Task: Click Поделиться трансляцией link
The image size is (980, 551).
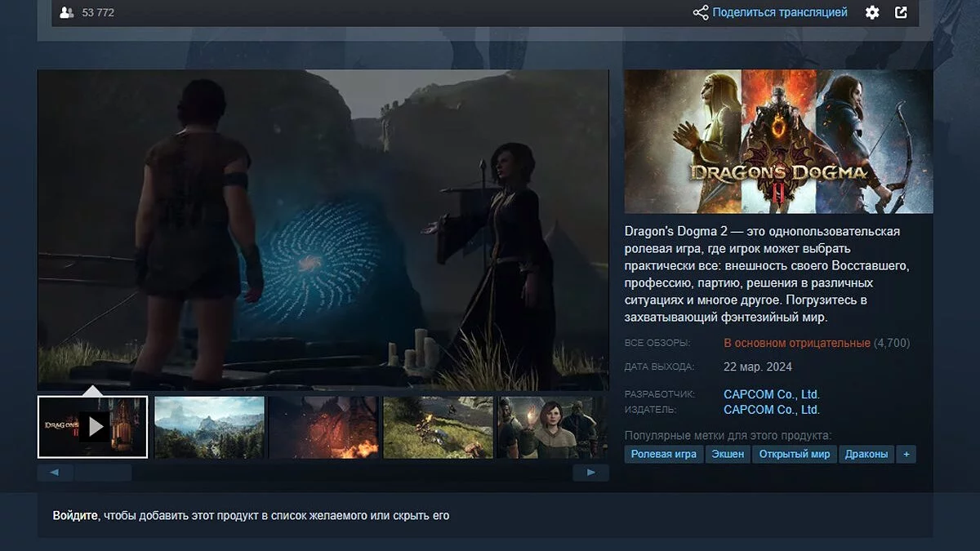Action: point(780,12)
